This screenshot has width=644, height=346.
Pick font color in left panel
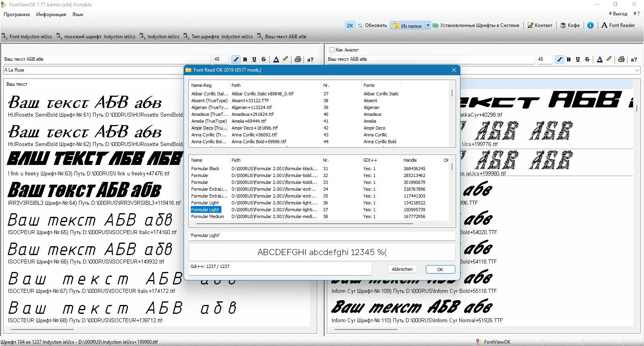point(276,60)
